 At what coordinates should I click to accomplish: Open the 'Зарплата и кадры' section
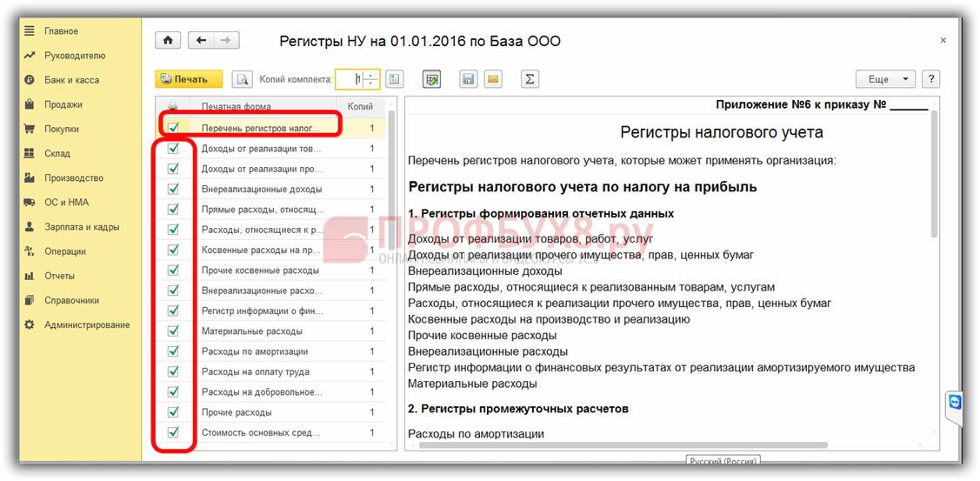[x=82, y=227]
